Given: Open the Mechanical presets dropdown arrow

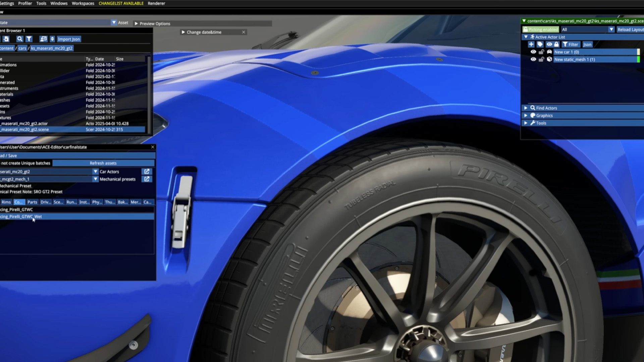Looking at the screenshot, I should point(95,179).
